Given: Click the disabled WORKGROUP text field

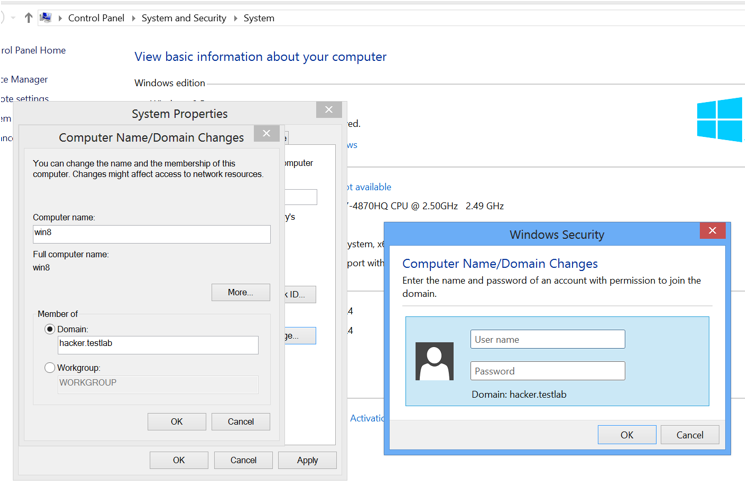Looking at the screenshot, I should [x=158, y=385].
